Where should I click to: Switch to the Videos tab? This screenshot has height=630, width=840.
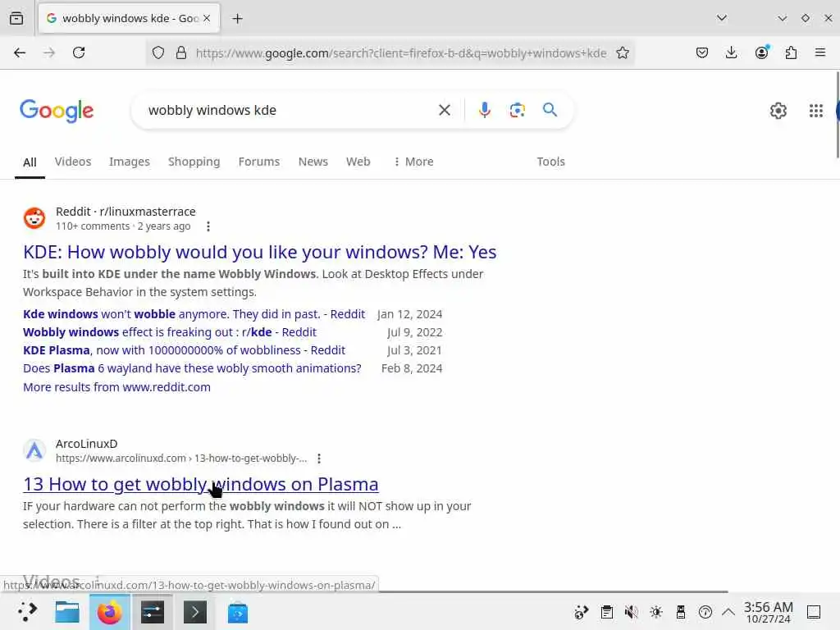(73, 162)
